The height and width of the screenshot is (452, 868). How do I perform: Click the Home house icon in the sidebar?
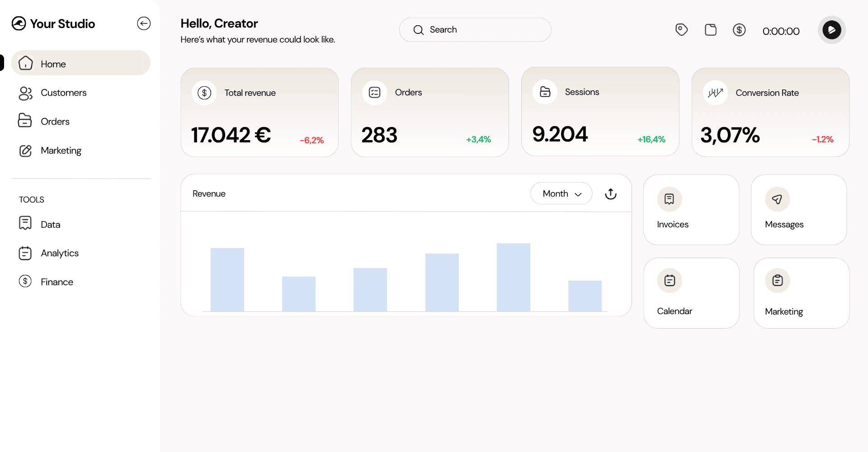coord(26,63)
